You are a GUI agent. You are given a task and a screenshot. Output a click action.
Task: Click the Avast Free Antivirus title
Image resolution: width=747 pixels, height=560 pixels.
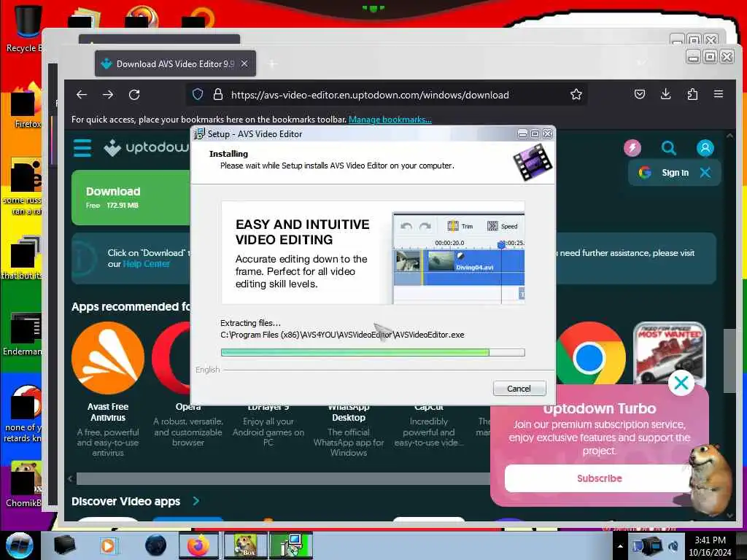point(108,412)
